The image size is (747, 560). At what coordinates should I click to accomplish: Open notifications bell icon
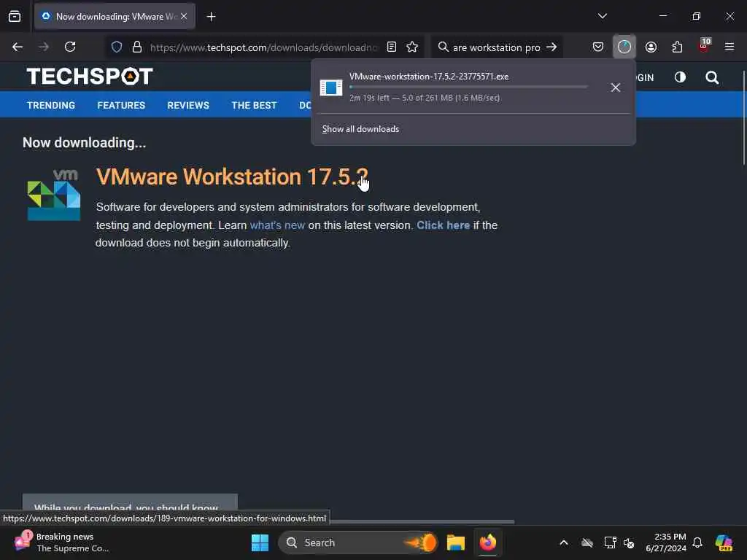[697, 542]
